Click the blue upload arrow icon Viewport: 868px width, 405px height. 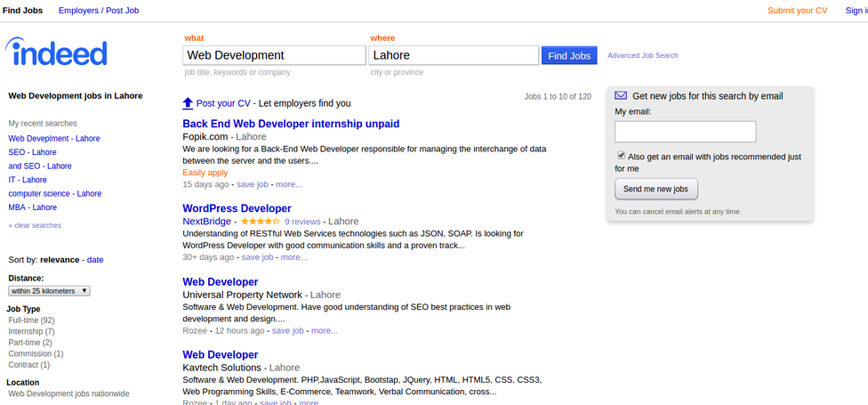click(x=188, y=103)
